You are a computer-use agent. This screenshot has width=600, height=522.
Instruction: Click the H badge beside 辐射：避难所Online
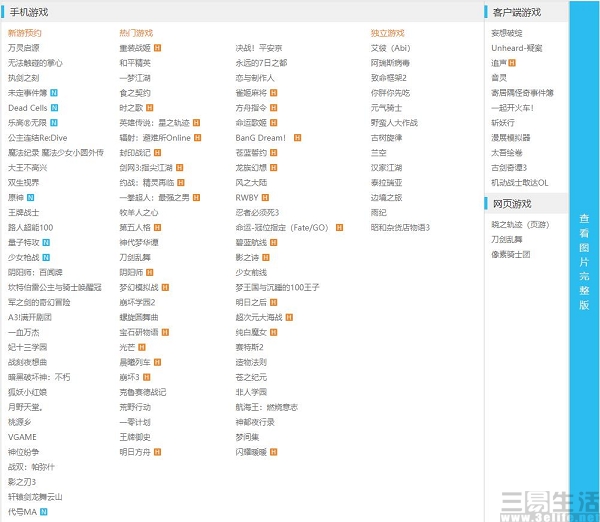(x=197, y=138)
